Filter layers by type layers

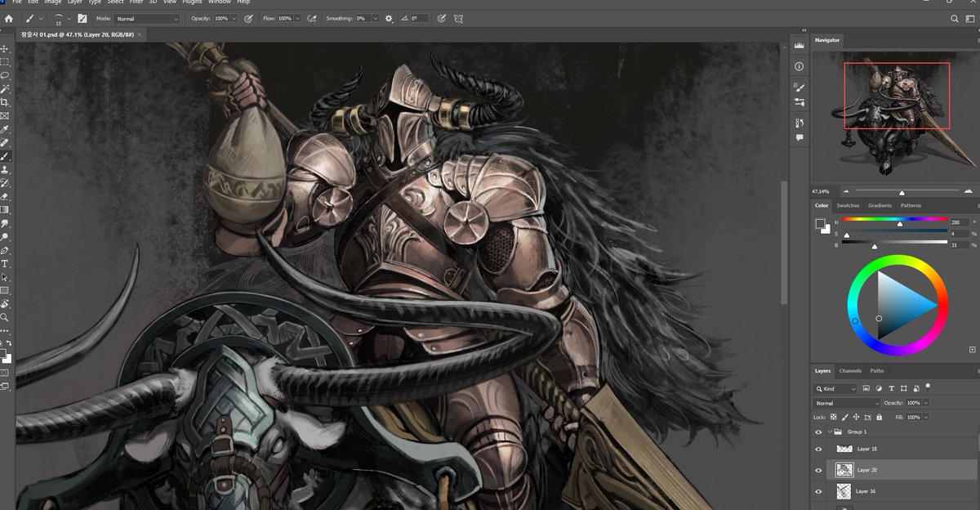891,389
